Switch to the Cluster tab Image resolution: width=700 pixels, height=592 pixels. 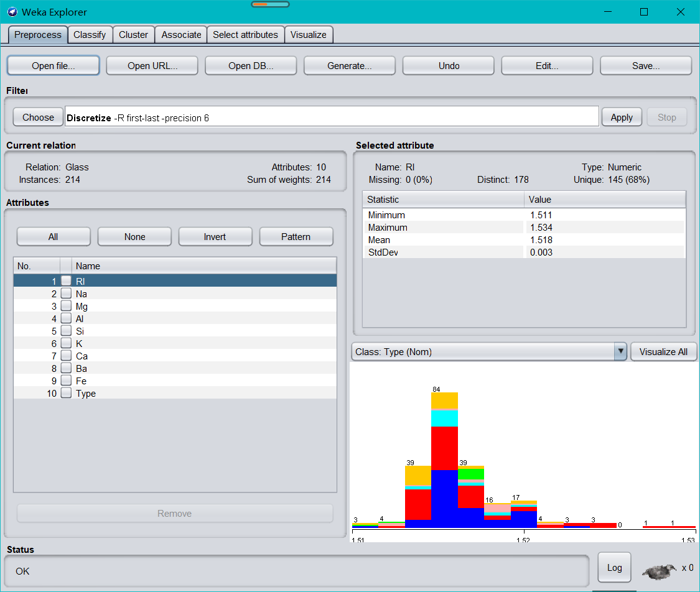click(x=134, y=35)
